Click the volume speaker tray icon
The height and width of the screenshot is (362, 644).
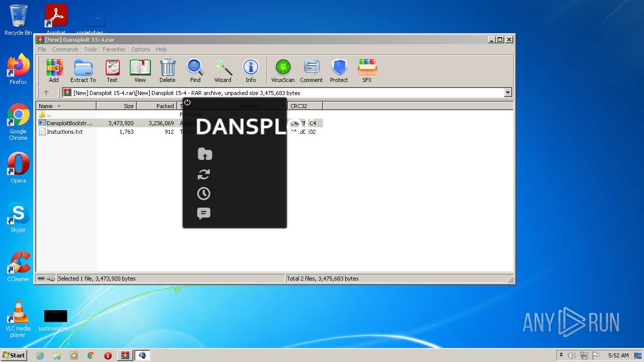pos(572,355)
